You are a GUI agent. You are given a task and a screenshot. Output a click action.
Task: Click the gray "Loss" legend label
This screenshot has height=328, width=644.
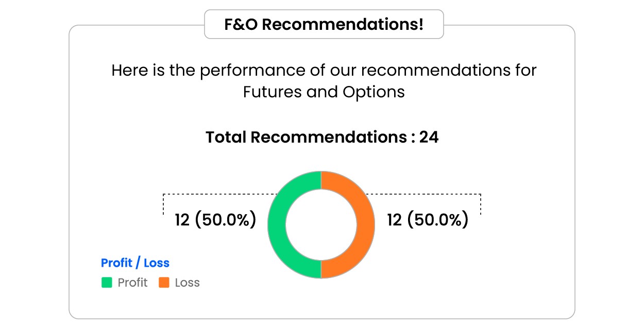point(187,283)
